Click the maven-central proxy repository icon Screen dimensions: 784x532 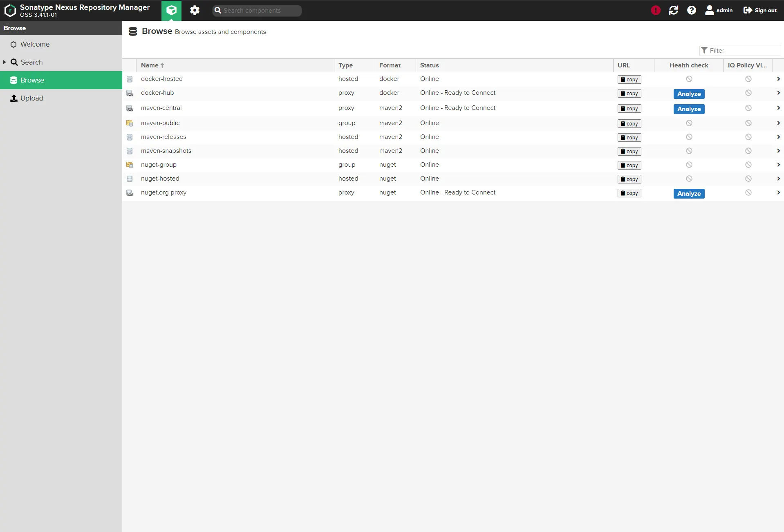[x=130, y=108]
